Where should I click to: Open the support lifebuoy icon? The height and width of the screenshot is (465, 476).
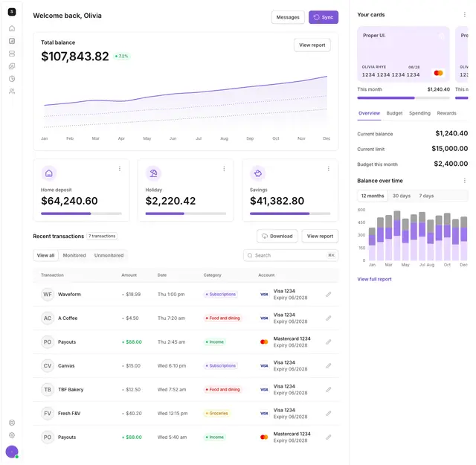click(12, 423)
